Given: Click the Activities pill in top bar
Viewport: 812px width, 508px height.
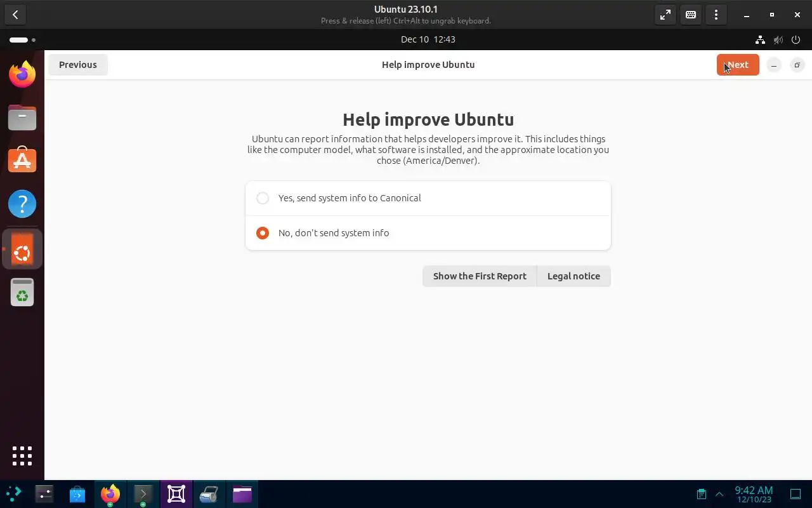Looking at the screenshot, I should [22, 39].
